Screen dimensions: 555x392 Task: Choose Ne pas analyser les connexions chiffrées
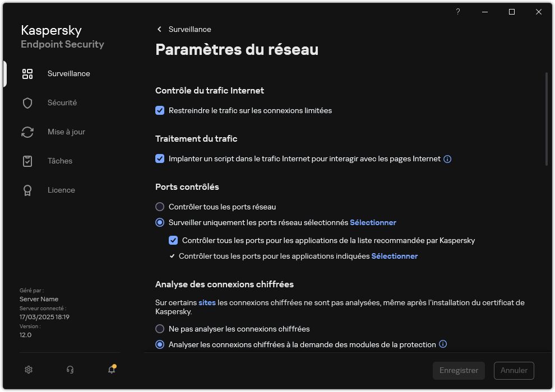point(160,329)
